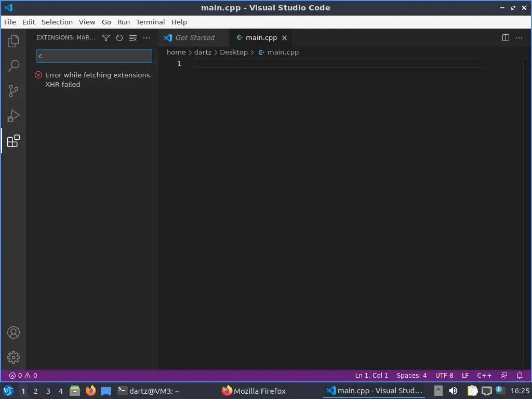Click breadcrumb item dartz
Viewport: 532px width, 399px height.
203,52
